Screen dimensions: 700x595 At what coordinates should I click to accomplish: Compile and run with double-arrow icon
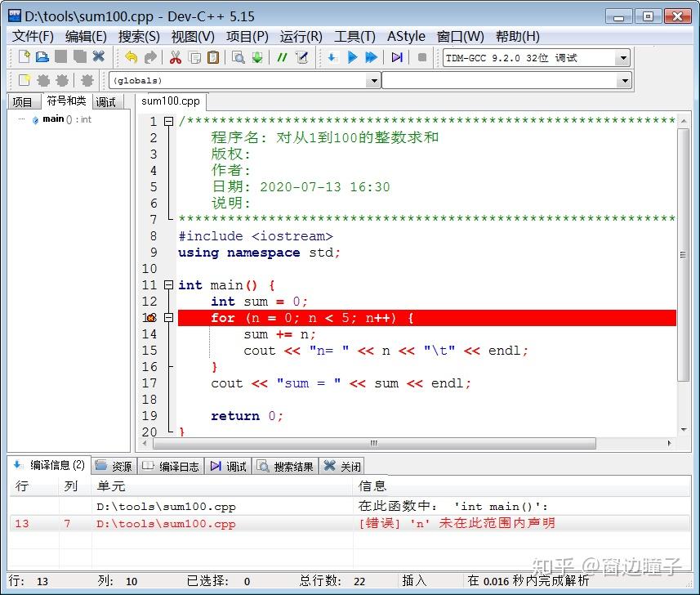click(371, 57)
